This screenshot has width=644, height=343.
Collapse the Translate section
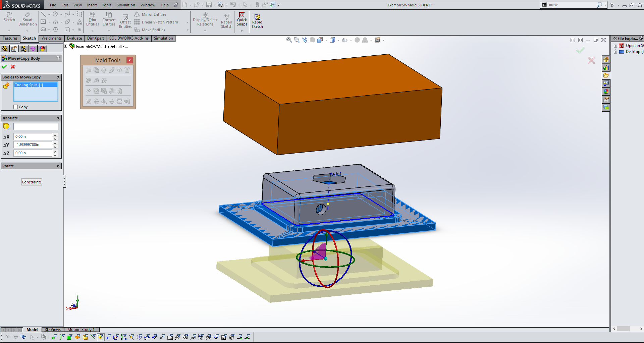click(x=58, y=118)
